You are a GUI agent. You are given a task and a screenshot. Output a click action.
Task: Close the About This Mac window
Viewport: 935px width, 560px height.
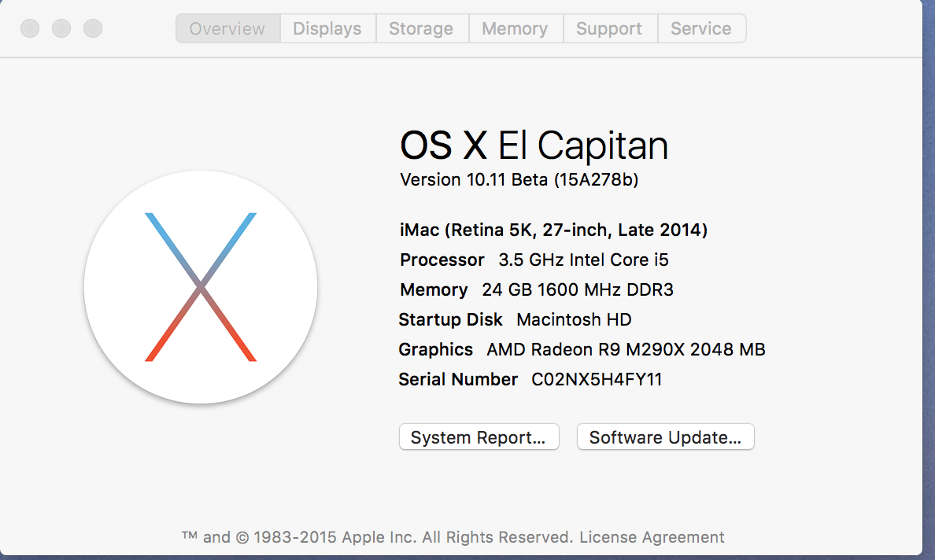[30, 29]
